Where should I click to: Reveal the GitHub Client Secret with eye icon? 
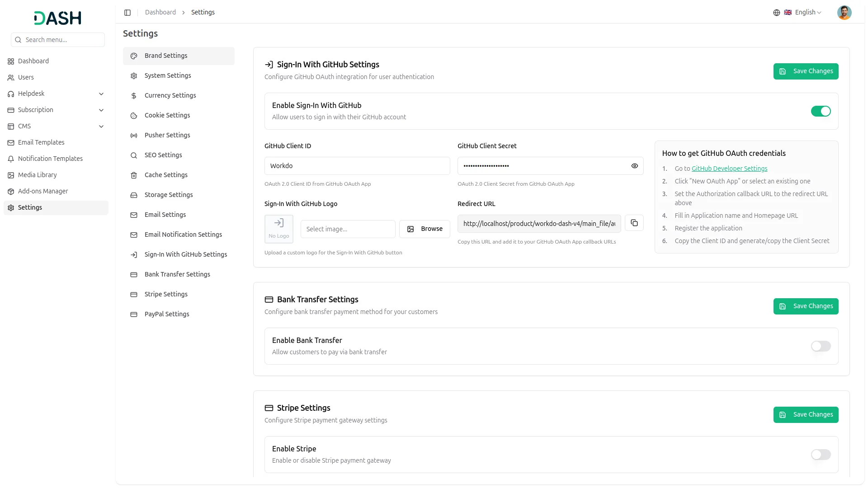point(634,166)
